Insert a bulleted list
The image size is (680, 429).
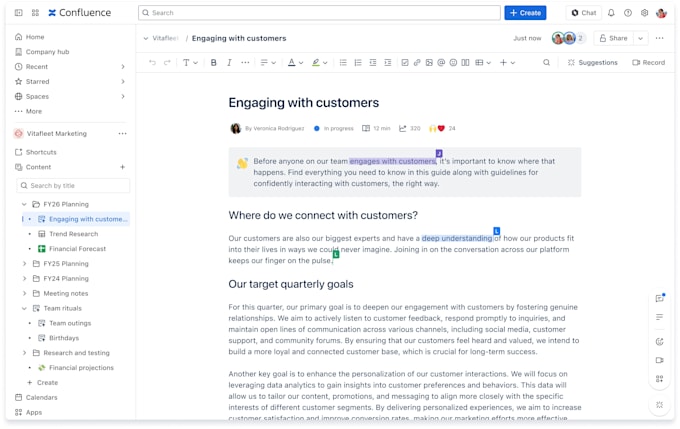point(343,62)
